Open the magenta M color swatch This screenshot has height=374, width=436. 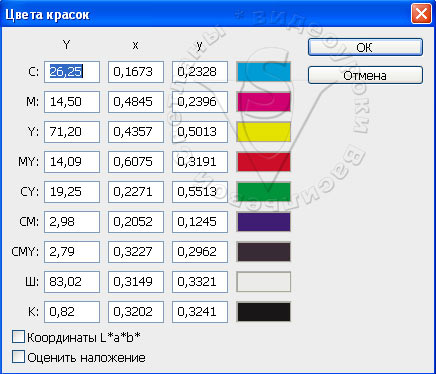coord(264,102)
